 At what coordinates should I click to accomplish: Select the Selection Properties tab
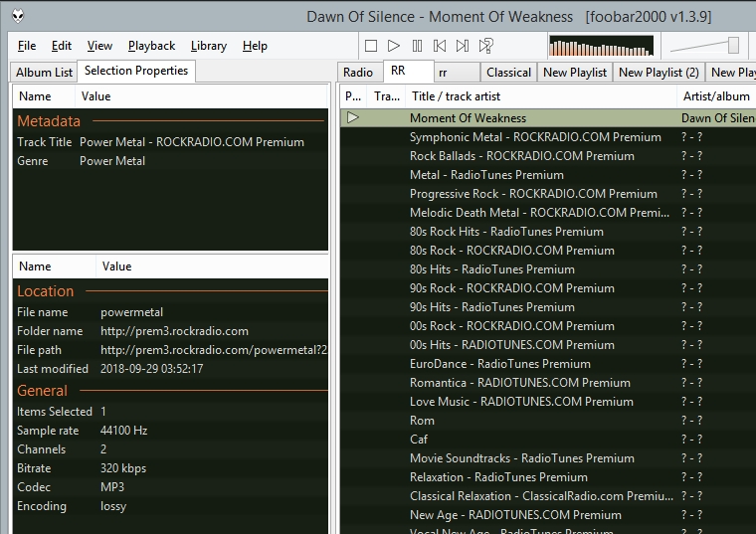click(136, 71)
